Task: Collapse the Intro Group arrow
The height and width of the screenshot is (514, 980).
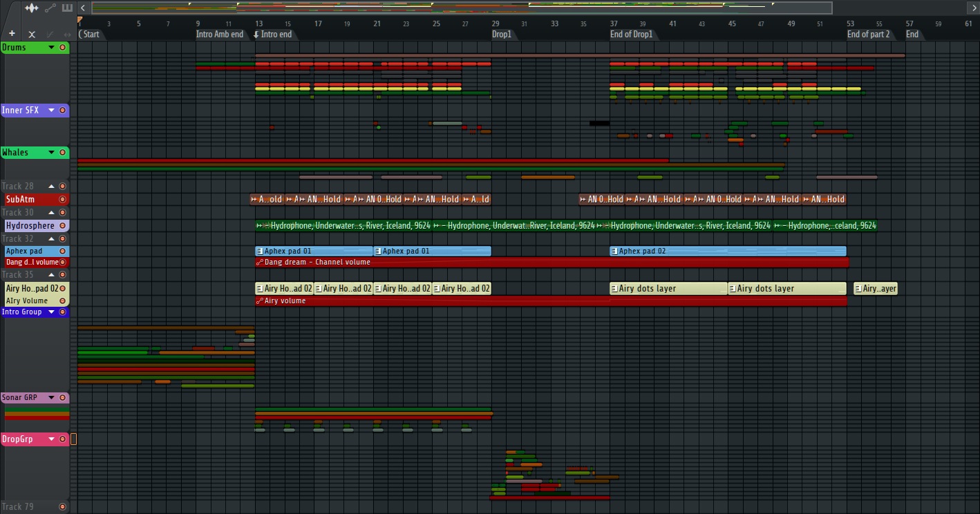Action: pyautogui.click(x=51, y=312)
